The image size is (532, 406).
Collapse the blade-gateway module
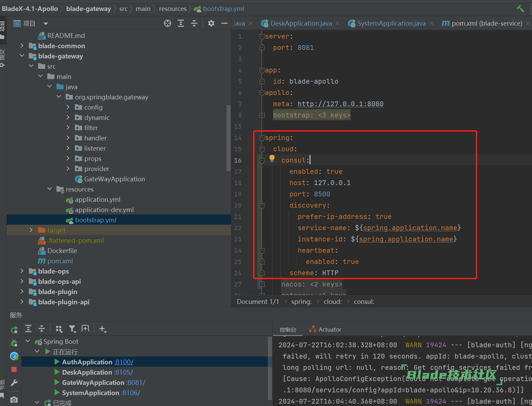[x=22, y=56]
